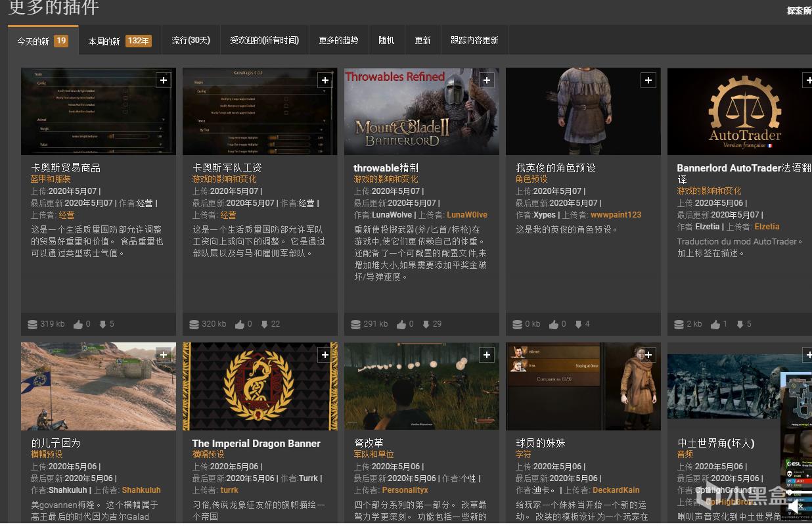This screenshot has height=529, width=812.
Task: Click file size icon showing 320 kb
Action: coord(194,324)
